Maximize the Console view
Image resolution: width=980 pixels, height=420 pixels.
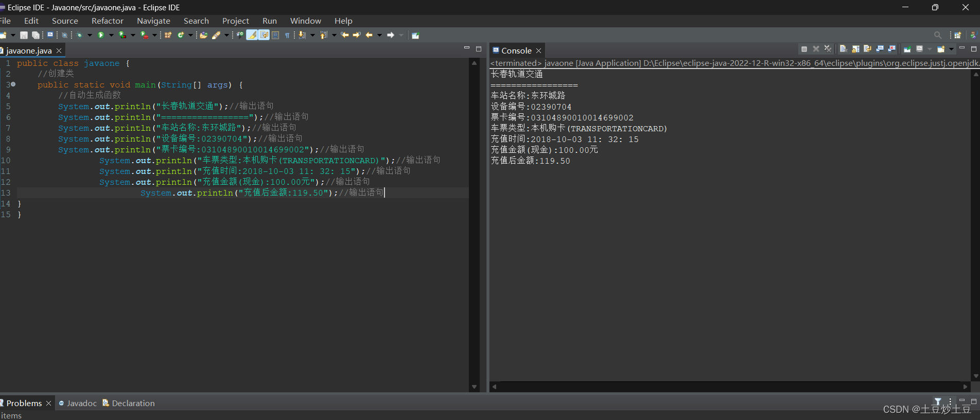point(973,49)
